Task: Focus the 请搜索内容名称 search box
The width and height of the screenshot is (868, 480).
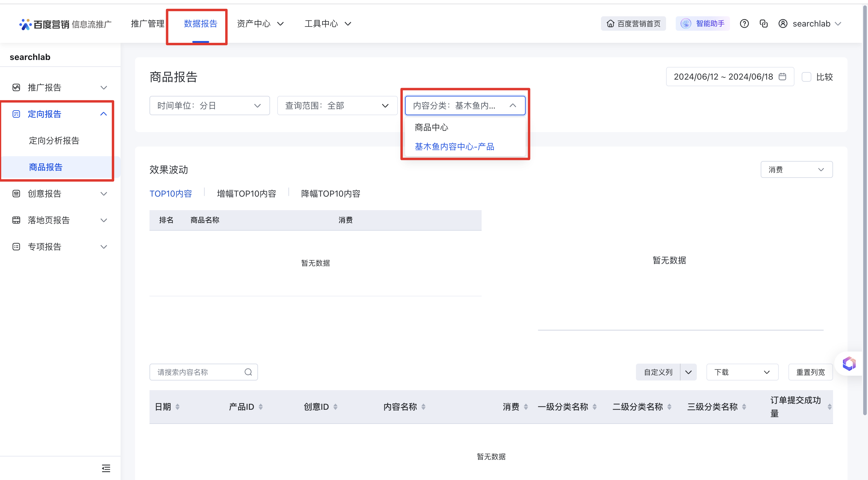Action: click(x=203, y=372)
